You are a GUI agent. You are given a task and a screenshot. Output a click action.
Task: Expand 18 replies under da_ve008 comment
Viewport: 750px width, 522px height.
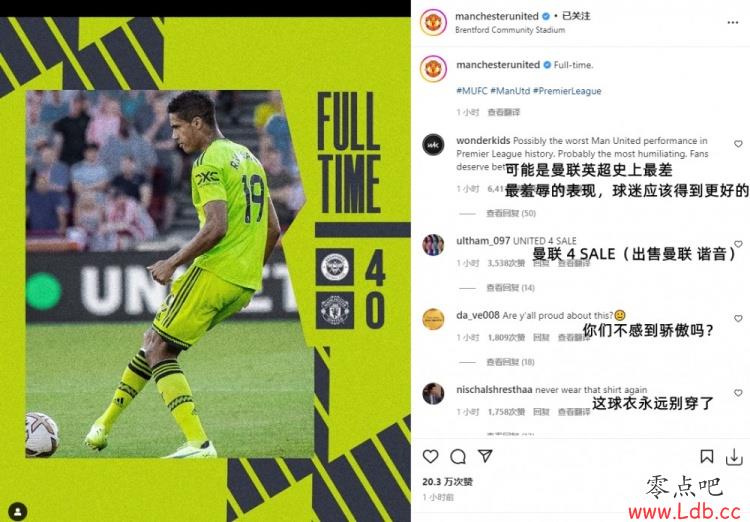coord(510,362)
